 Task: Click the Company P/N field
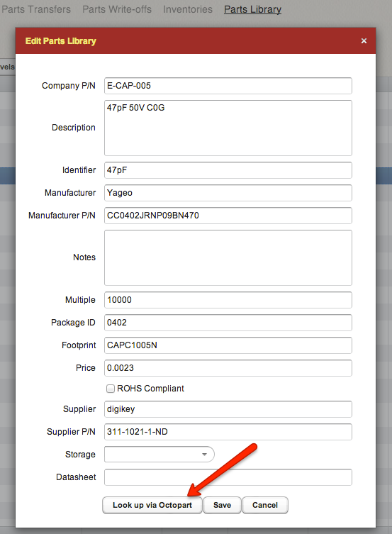(228, 86)
